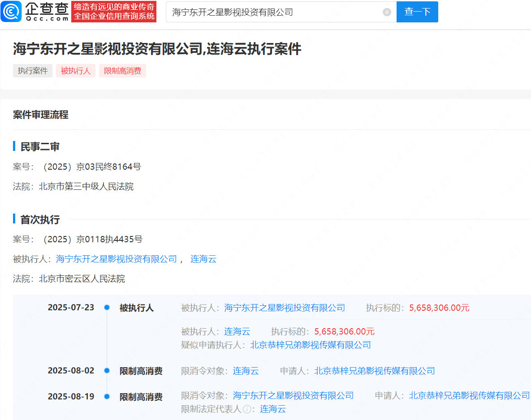The image size is (531, 420).
Task: Click page title 海宁东开之星影视投资有限公司,连海云执行案件
Action: tap(157, 49)
